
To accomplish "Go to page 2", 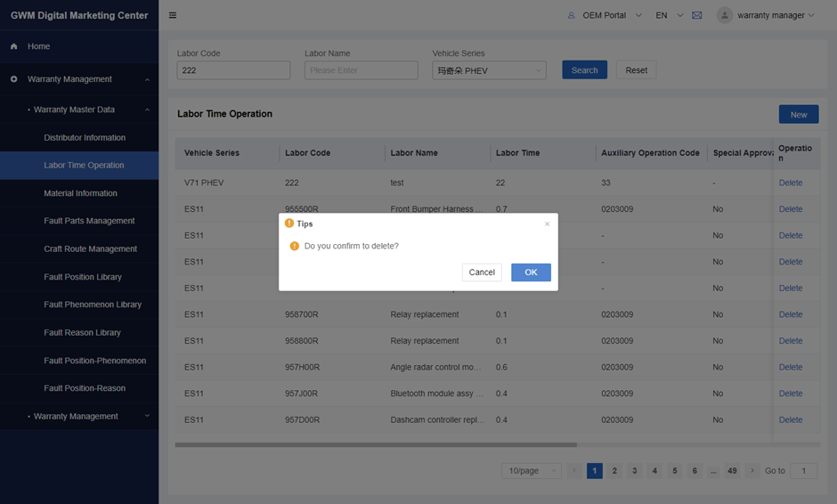I will pyautogui.click(x=614, y=470).
